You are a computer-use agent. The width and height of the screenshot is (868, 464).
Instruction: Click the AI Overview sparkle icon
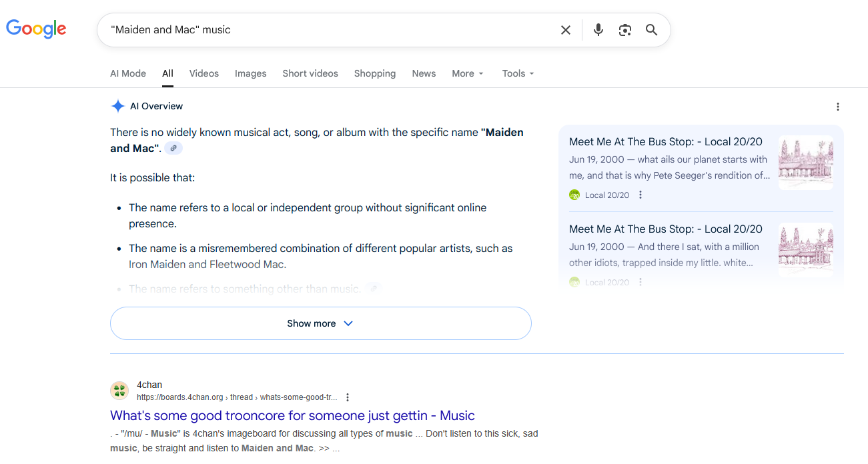pos(118,106)
